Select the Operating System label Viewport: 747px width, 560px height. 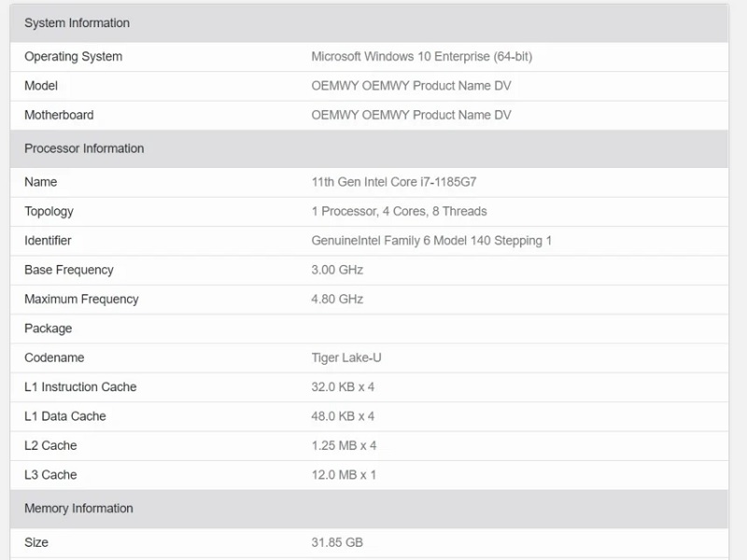pyautogui.click(x=74, y=57)
